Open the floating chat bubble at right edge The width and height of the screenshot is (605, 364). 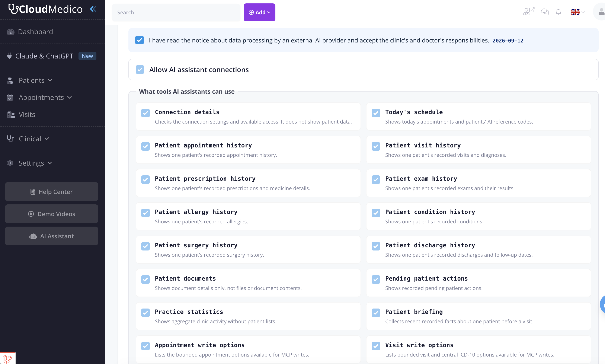(x=603, y=304)
